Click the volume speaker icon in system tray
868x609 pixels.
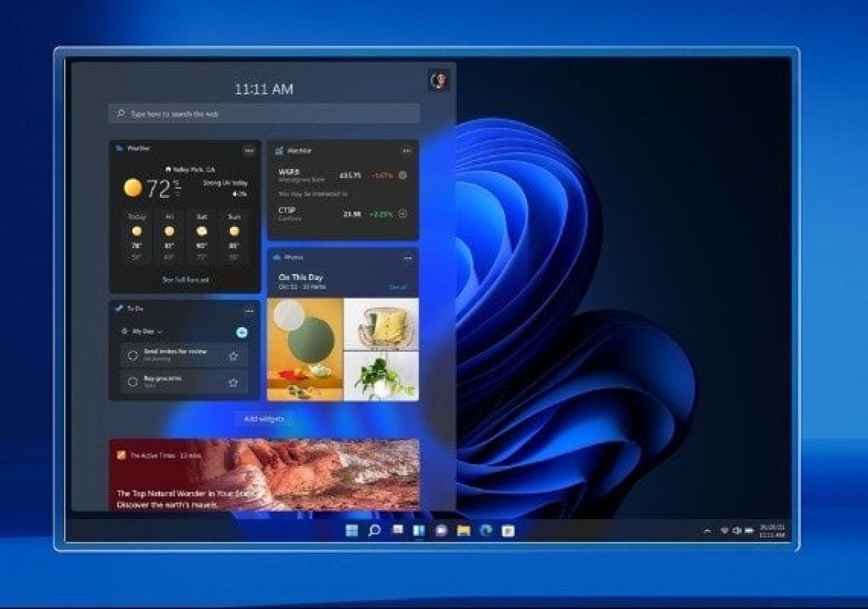pos(737,530)
